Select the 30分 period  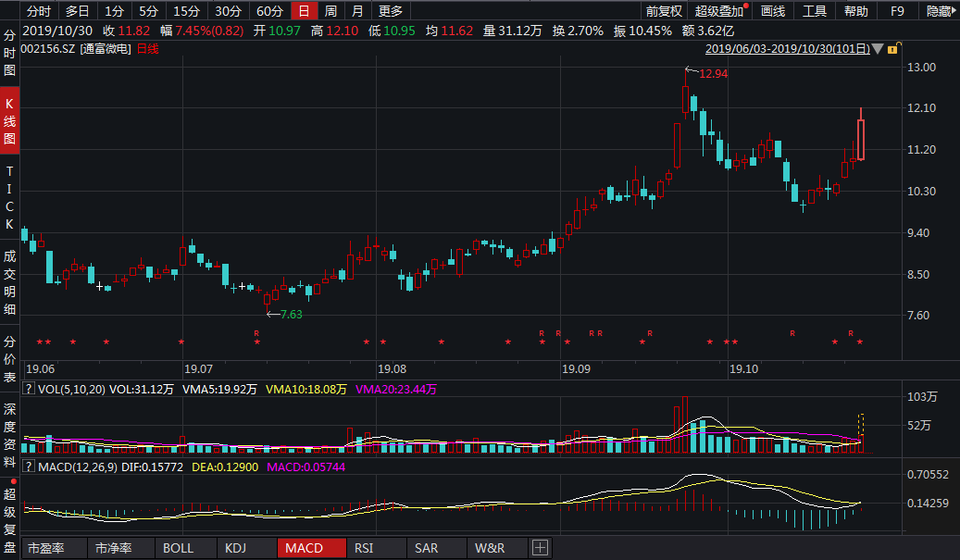228,11
